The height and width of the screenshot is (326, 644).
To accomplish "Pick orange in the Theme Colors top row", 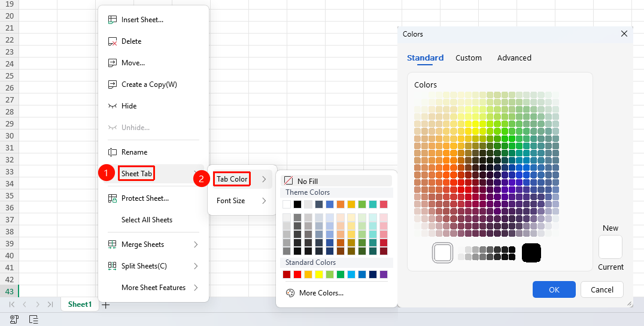I will pyautogui.click(x=340, y=204).
